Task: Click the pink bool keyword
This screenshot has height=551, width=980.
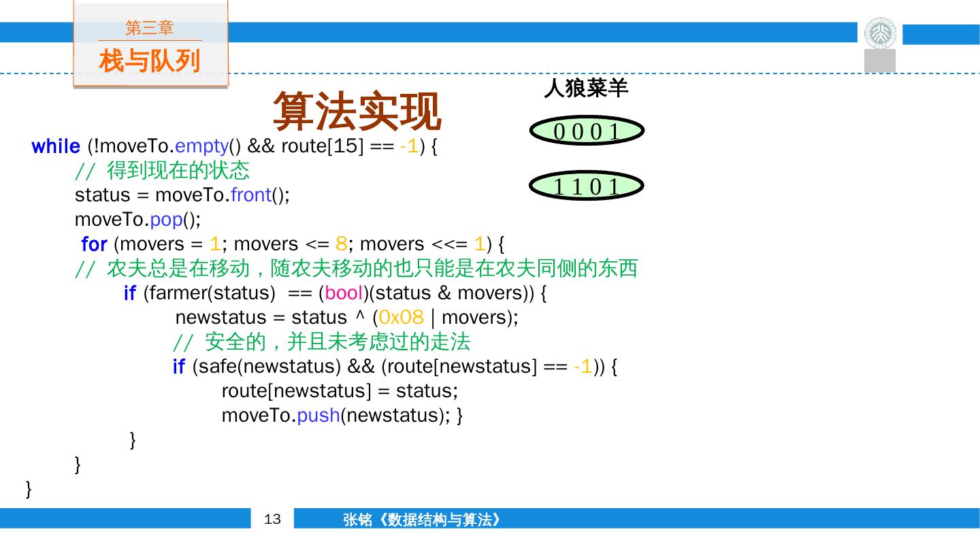Action: click(x=344, y=293)
